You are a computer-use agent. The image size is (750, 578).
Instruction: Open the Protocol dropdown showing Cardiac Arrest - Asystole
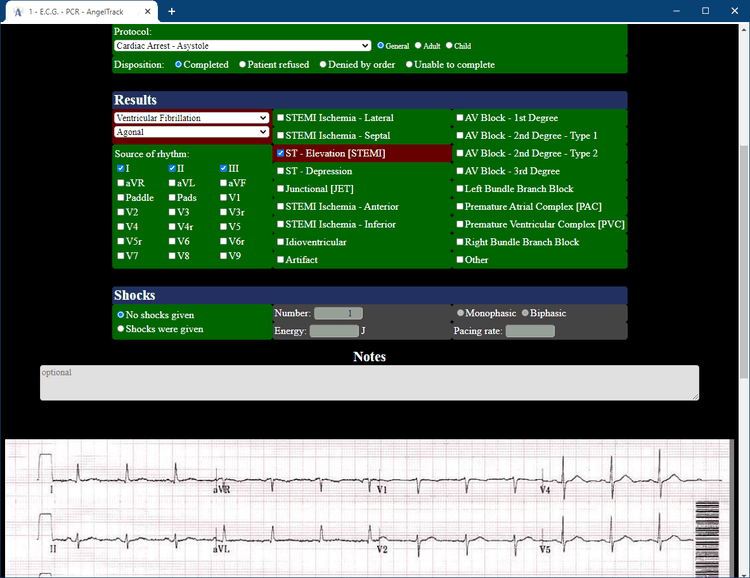(x=243, y=46)
